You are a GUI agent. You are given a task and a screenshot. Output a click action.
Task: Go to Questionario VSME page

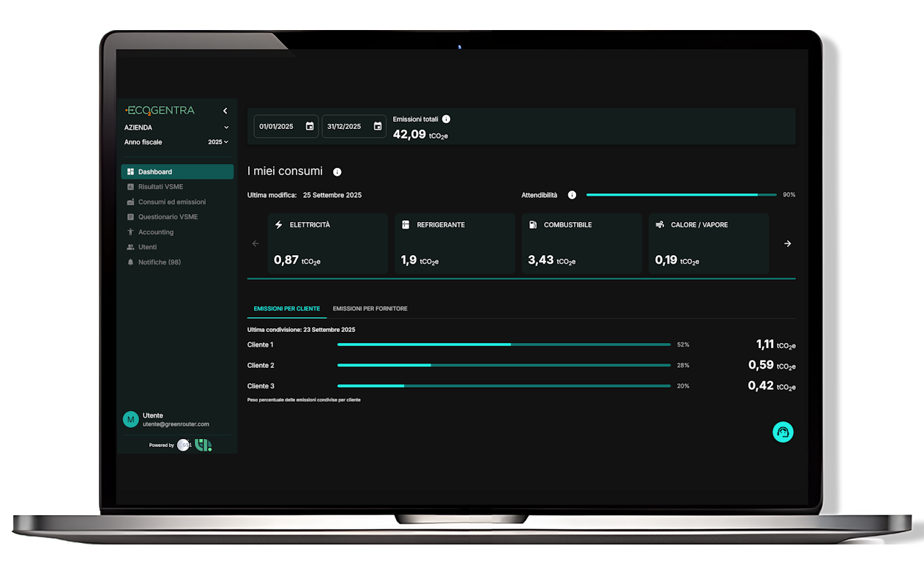(168, 217)
